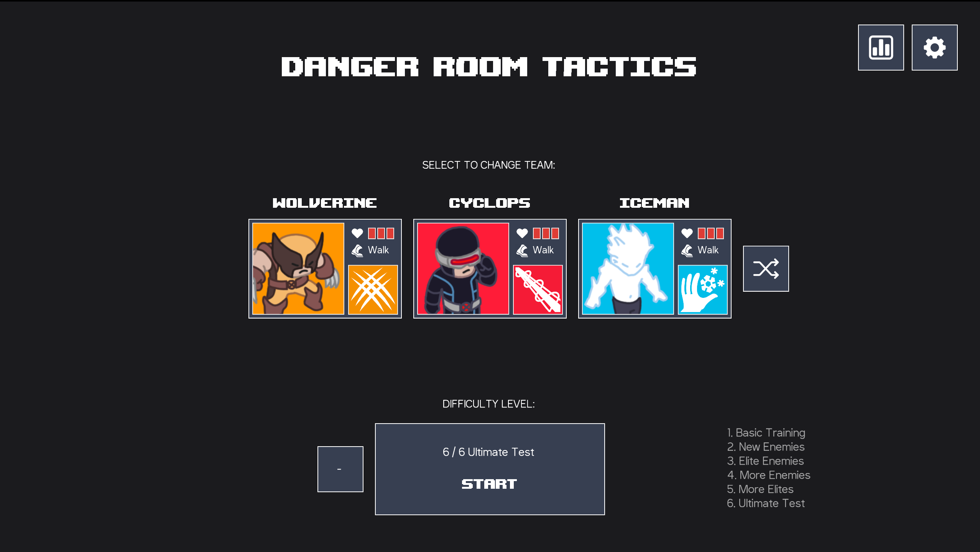Viewport: 980px width, 552px height.
Task: Click the '6 / 6 Ultimate Test' label
Action: tap(488, 452)
